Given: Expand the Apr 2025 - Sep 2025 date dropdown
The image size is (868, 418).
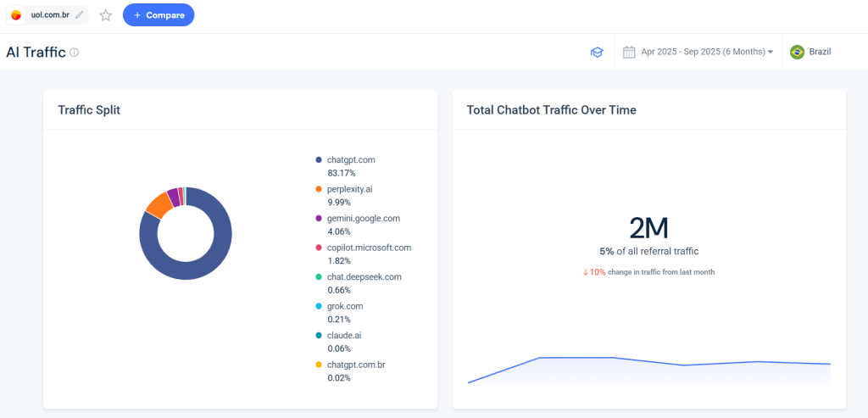Looking at the screenshot, I should 706,53.
